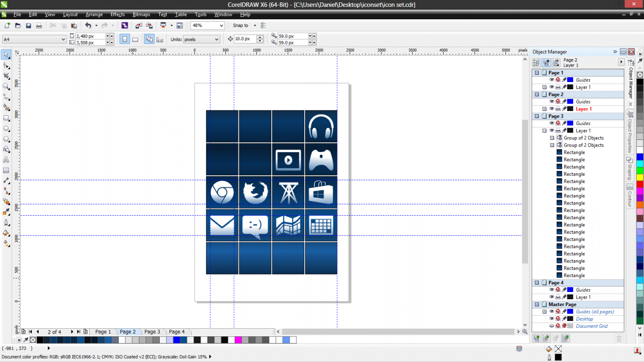This screenshot has width=644, height=362.
Task: Click the New Layer button in Object Manager
Action: tap(536, 338)
